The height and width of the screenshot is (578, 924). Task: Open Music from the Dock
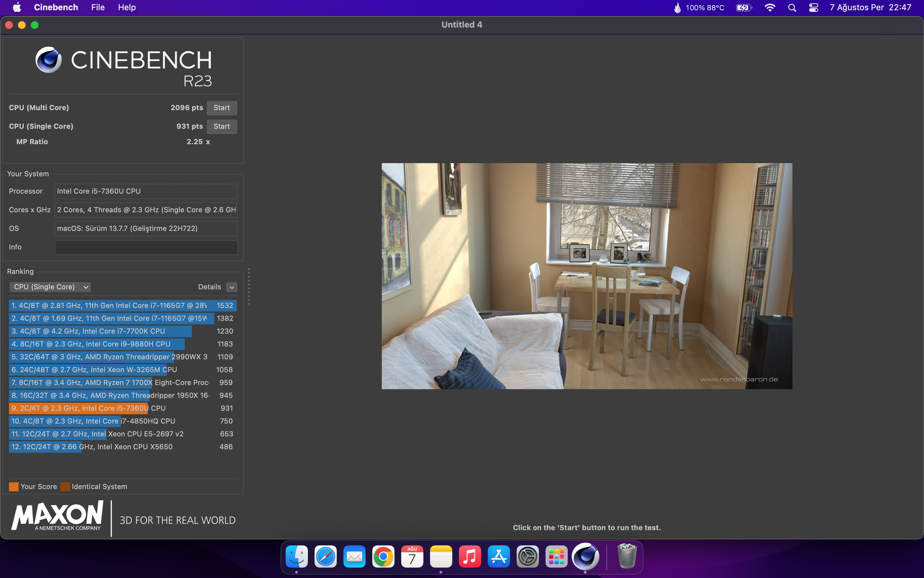pyautogui.click(x=470, y=556)
